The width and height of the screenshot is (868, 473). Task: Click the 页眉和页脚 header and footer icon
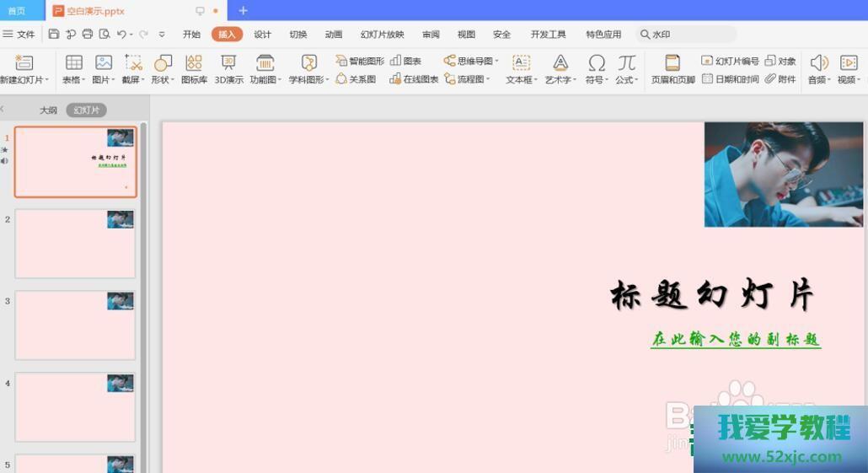(672, 69)
